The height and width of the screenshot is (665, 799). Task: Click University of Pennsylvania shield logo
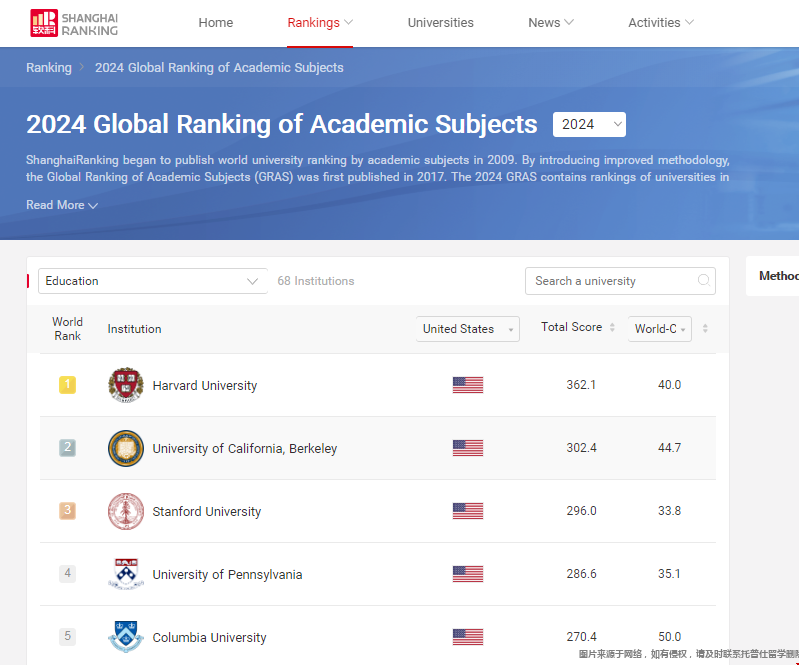[126, 574]
